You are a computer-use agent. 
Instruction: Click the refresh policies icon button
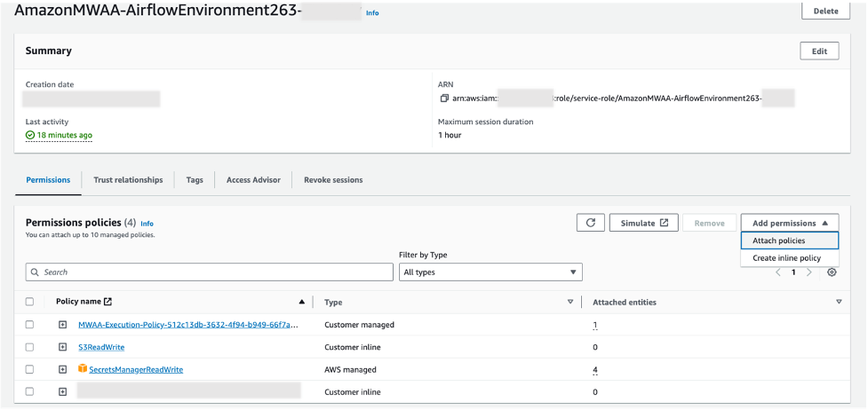point(590,223)
